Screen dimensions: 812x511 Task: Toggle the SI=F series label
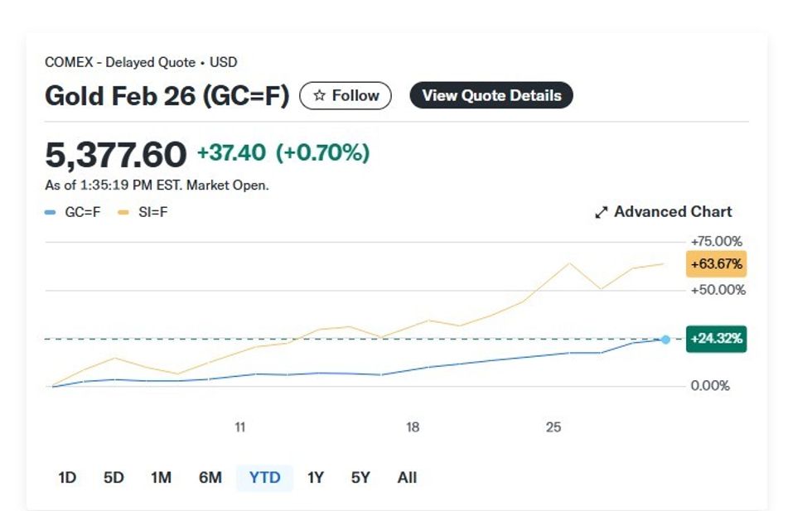153,213
